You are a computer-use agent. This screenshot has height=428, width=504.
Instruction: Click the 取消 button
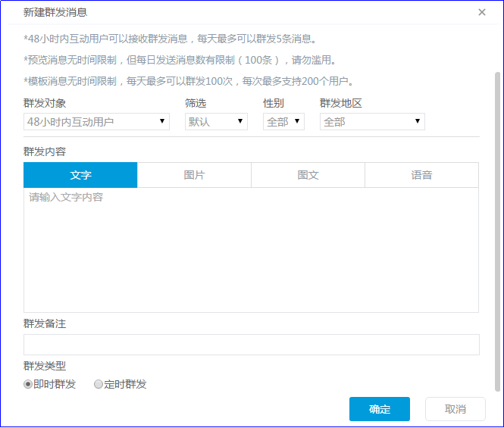pos(455,409)
